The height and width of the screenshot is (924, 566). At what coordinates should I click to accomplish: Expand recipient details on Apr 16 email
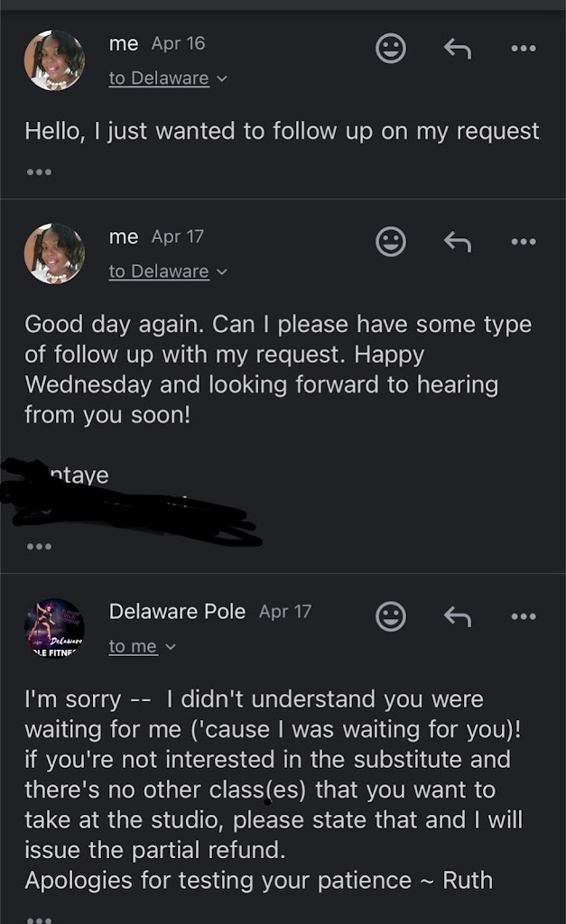coord(168,79)
